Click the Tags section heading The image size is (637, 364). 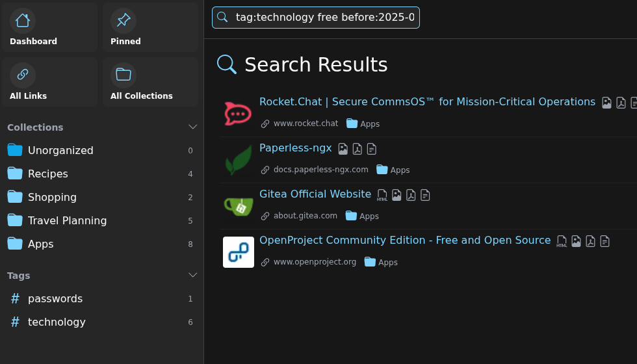[19, 276]
